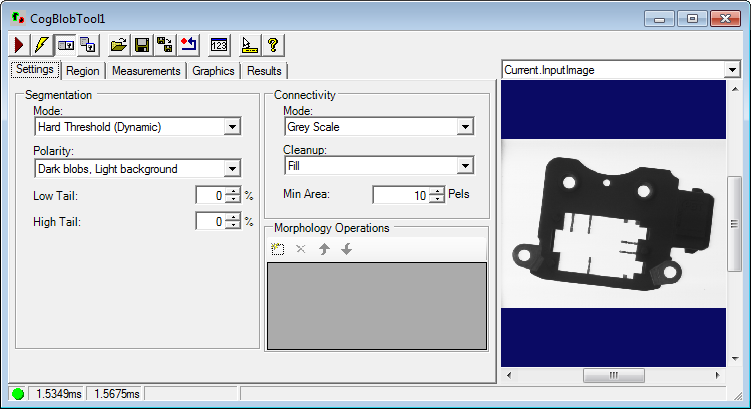The width and height of the screenshot is (751, 409).
Task: Add a new morphology operation
Action: (278, 249)
